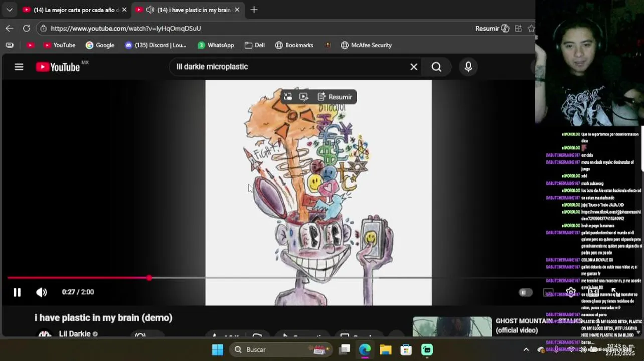Mute tab audio via the speaker icon
The image size is (644, 361).
pyautogui.click(x=150, y=10)
